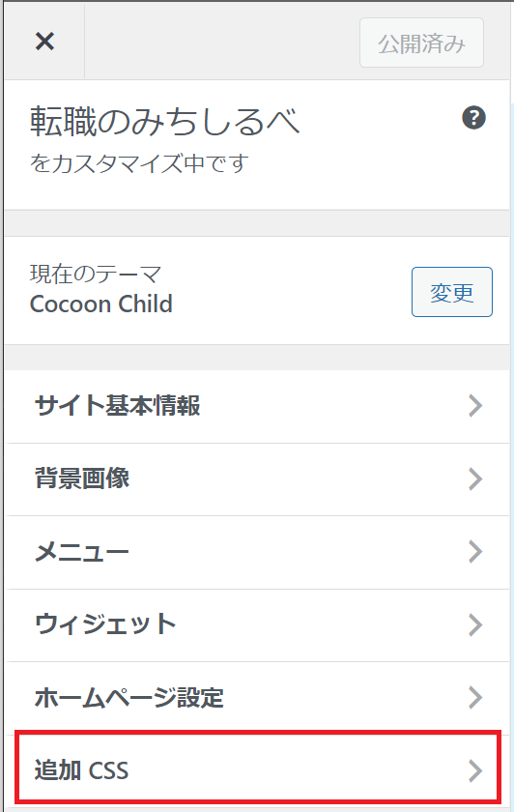
Task: Open the メニュー section
Action: tap(257, 552)
